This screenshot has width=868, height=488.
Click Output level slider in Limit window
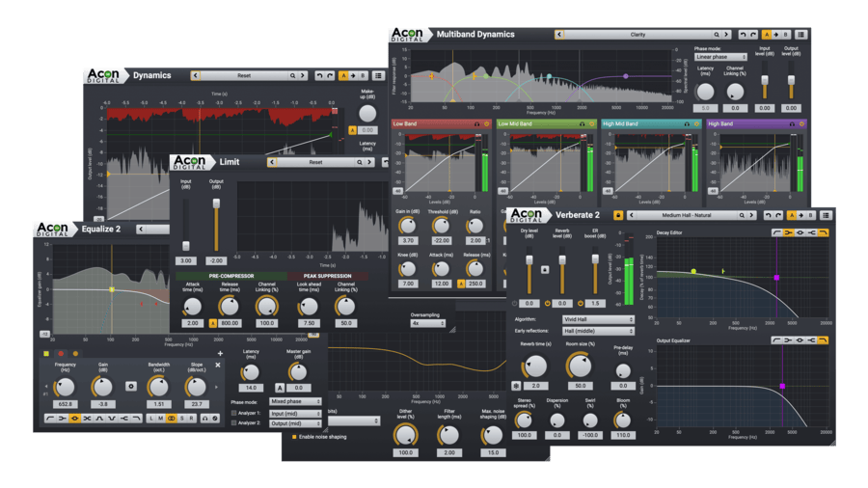(x=216, y=225)
